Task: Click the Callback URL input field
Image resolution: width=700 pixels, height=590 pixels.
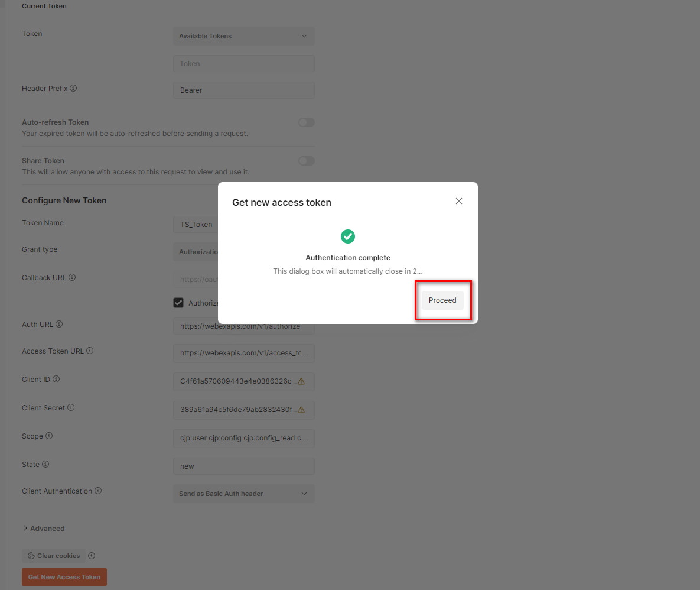Action: pyautogui.click(x=196, y=280)
